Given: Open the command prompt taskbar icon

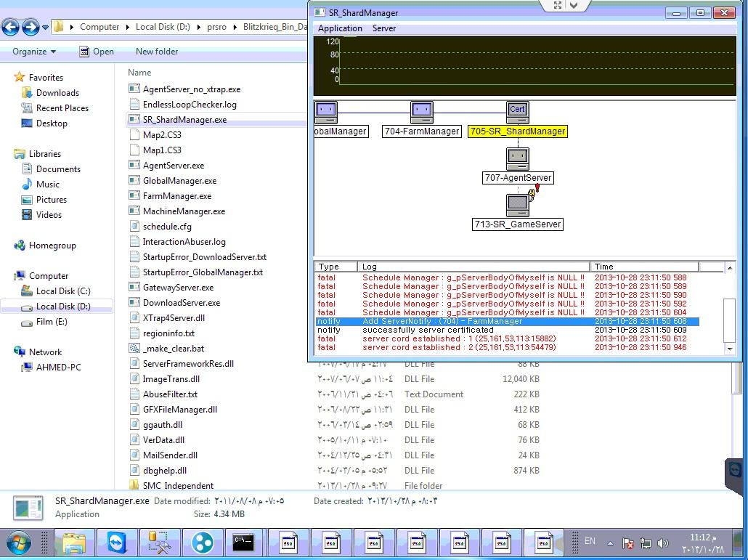Looking at the screenshot, I should [244, 543].
